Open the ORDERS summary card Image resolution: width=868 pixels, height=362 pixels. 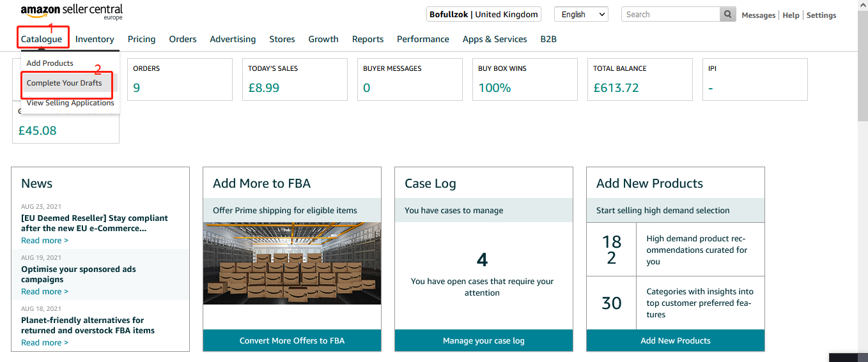[180, 79]
